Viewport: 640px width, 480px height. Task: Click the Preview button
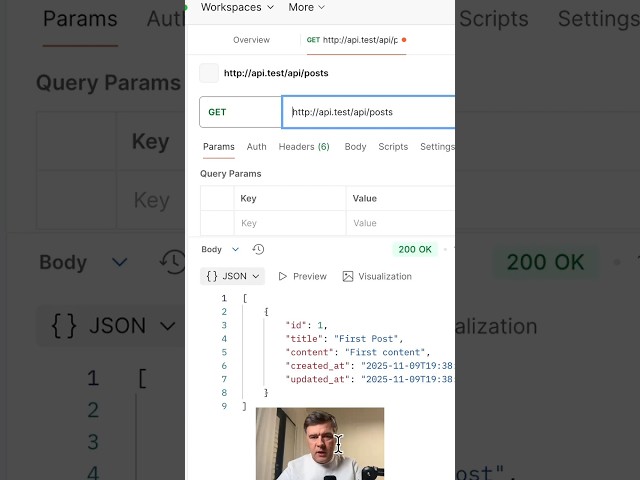pyautogui.click(x=302, y=276)
